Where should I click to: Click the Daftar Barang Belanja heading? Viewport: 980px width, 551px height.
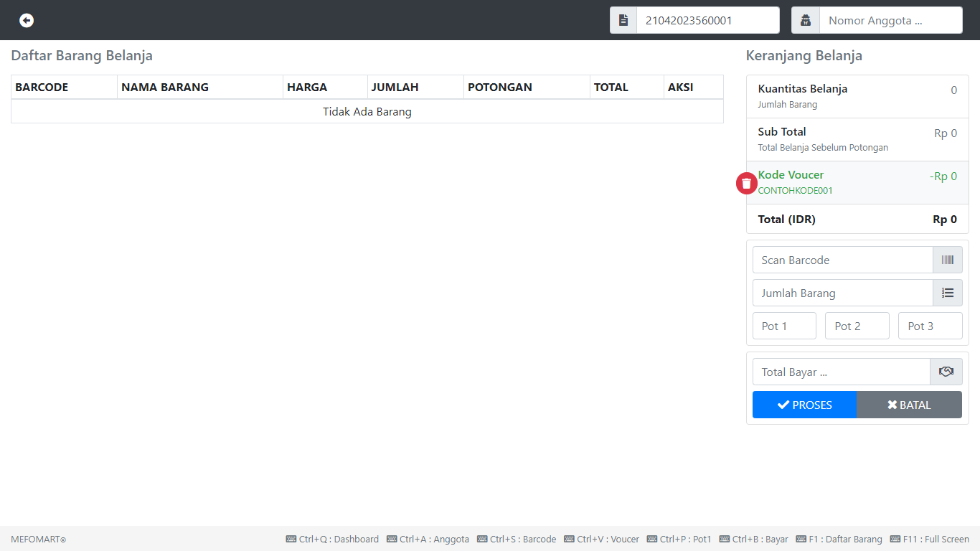(x=82, y=55)
